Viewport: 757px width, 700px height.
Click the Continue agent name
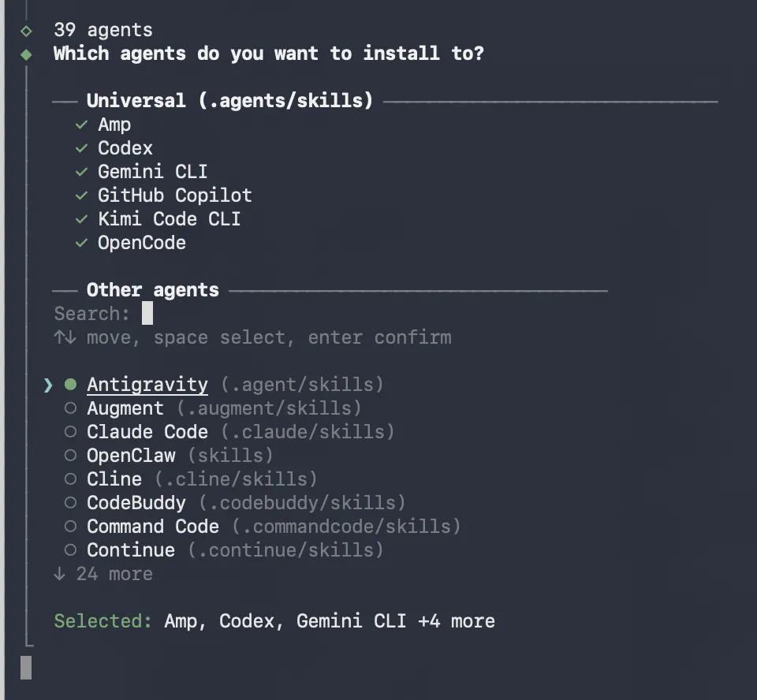pos(131,550)
